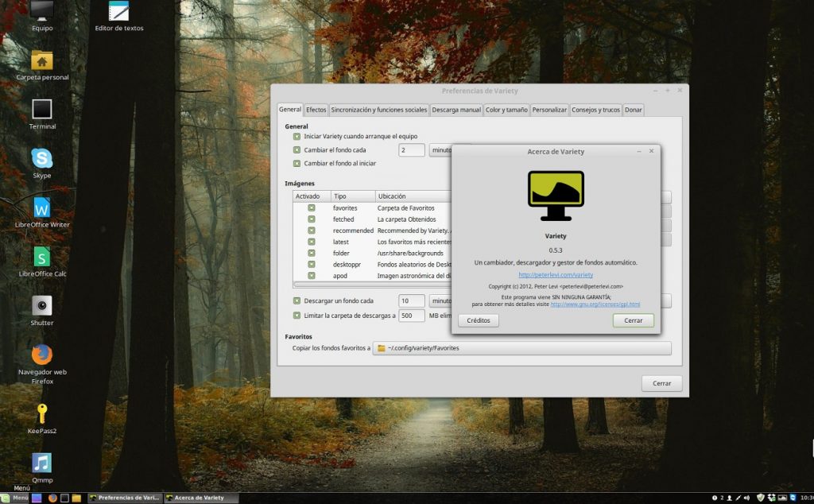Open LibreOffice Writer desktop icon
The image size is (814, 504).
coord(42,207)
